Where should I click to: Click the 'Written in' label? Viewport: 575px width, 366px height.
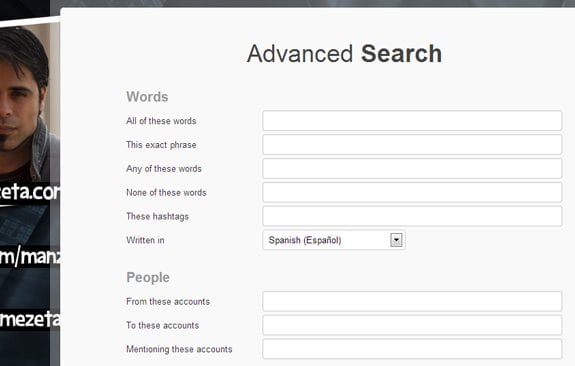point(145,240)
